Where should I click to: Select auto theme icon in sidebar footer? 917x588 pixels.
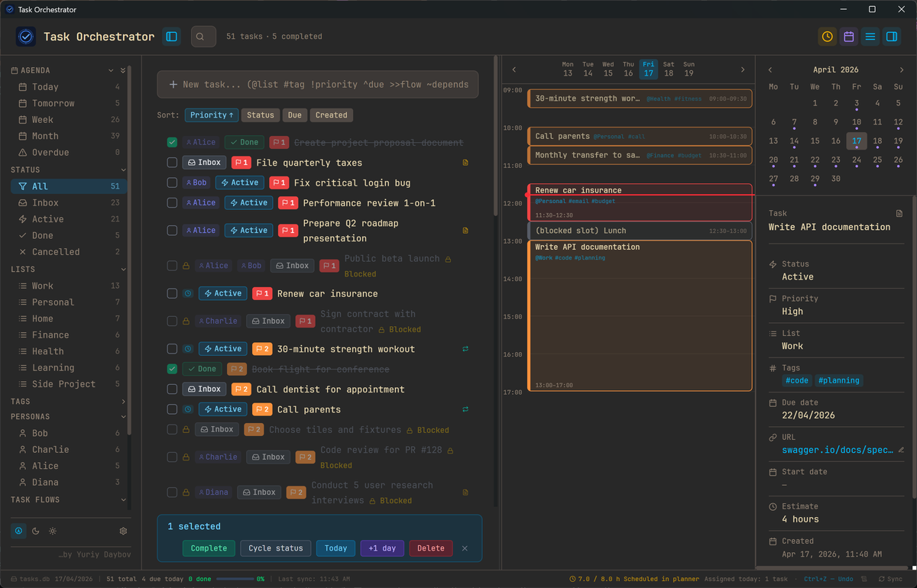pos(18,531)
